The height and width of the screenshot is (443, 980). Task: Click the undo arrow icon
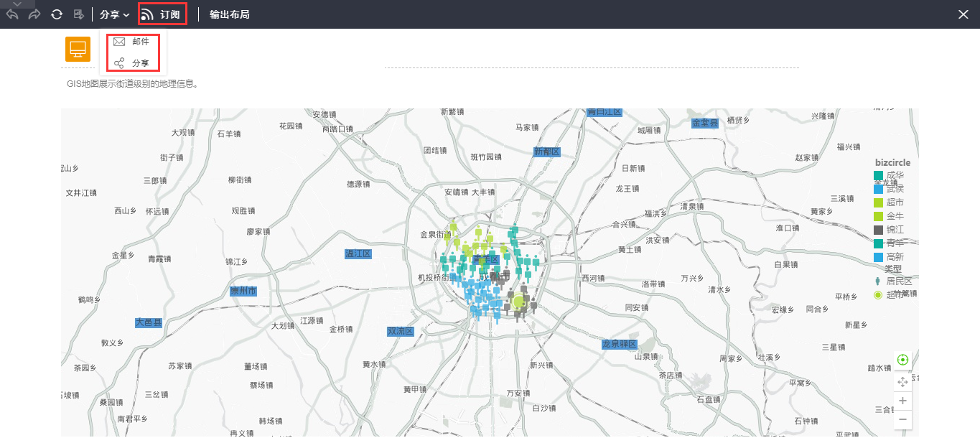click(12, 14)
